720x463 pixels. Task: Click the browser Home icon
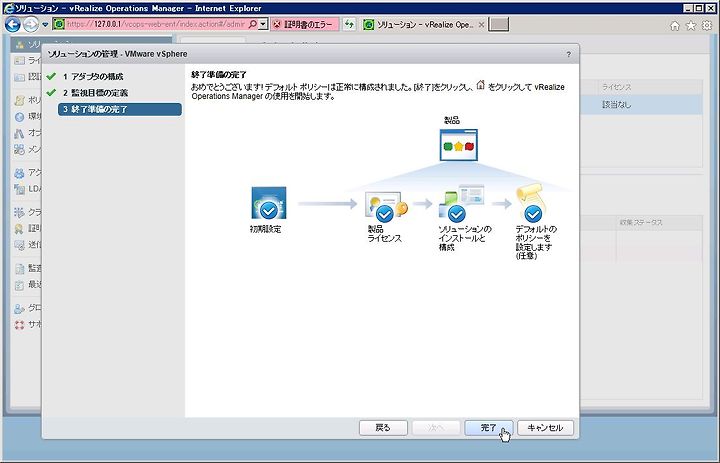[675, 26]
